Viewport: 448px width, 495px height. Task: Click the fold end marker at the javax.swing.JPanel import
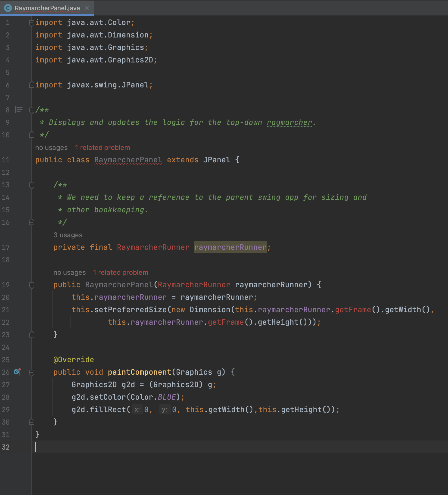point(32,85)
